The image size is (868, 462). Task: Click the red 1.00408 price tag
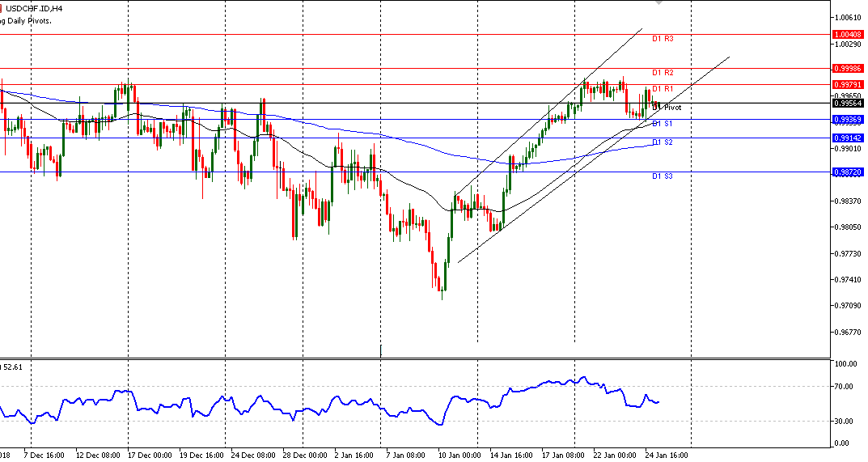point(847,35)
